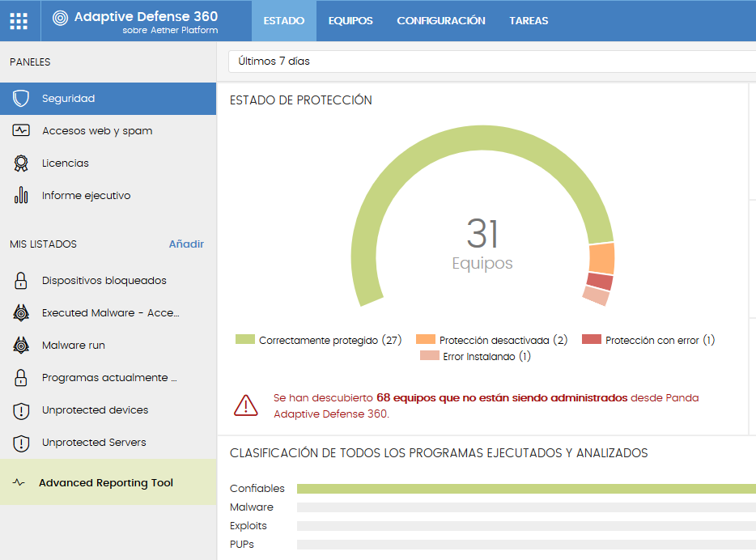Open the Accesos web y spam panel
The image size is (756, 560).
(108, 130)
